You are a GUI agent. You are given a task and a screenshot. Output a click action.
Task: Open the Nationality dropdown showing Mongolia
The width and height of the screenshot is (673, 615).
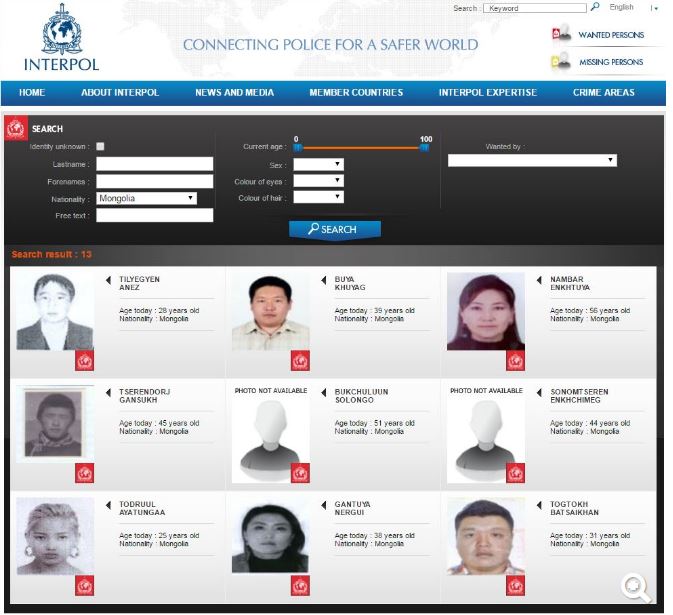(x=146, y=198)
